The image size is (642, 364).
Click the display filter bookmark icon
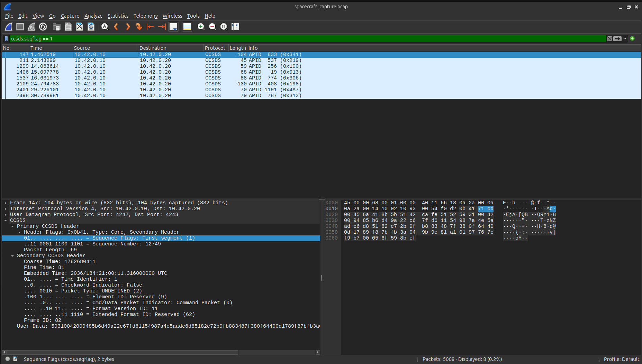point(6,39)
